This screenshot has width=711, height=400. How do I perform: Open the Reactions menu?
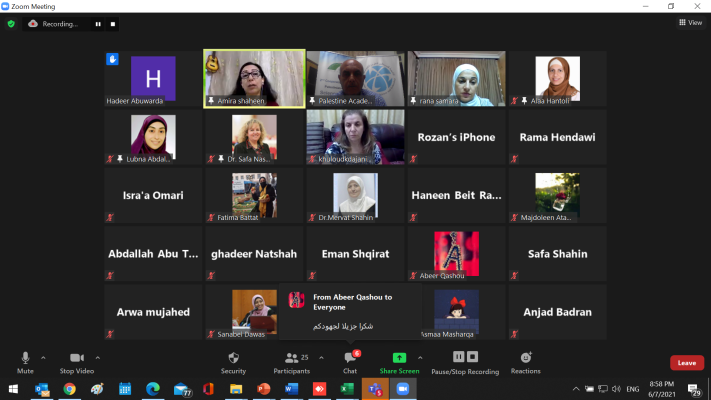click(x=525, y=361)
